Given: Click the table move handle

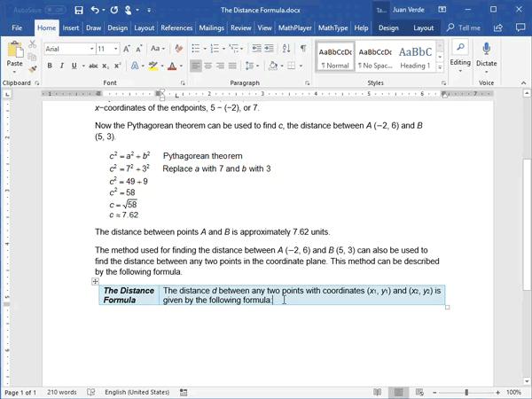Looking at the screenshot, I should [96, 281].
